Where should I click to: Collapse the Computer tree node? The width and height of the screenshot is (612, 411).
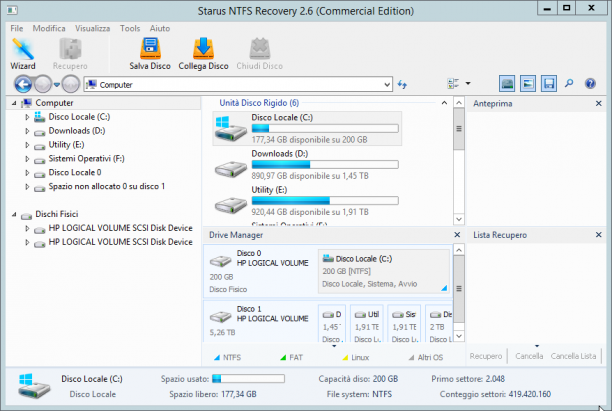tap(14, 103)
